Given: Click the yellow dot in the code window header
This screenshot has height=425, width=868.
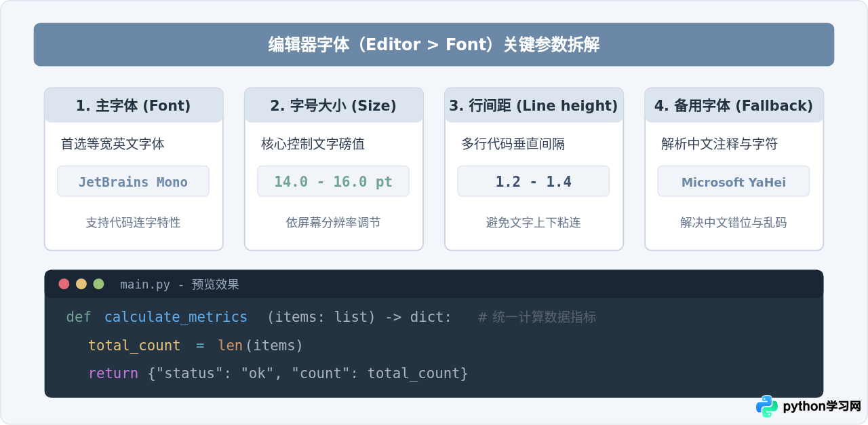Looking at the screenshot, I should [x=81, y=284].
